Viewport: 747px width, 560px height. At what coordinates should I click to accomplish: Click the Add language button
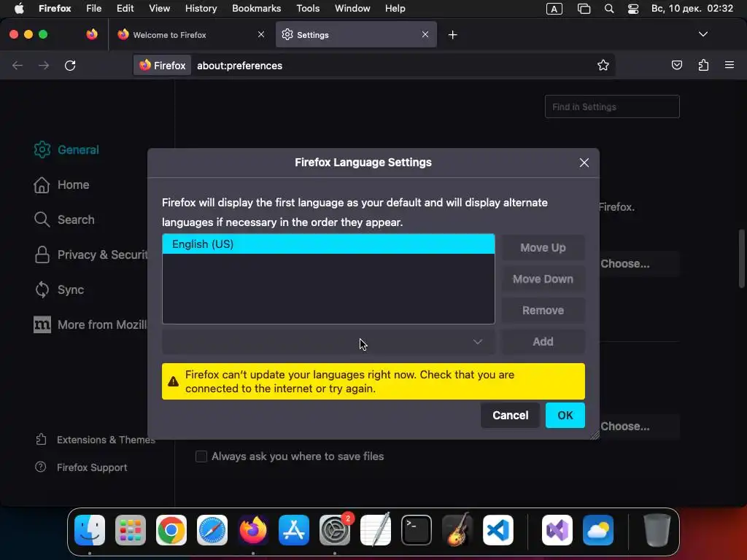coord(543,341)
